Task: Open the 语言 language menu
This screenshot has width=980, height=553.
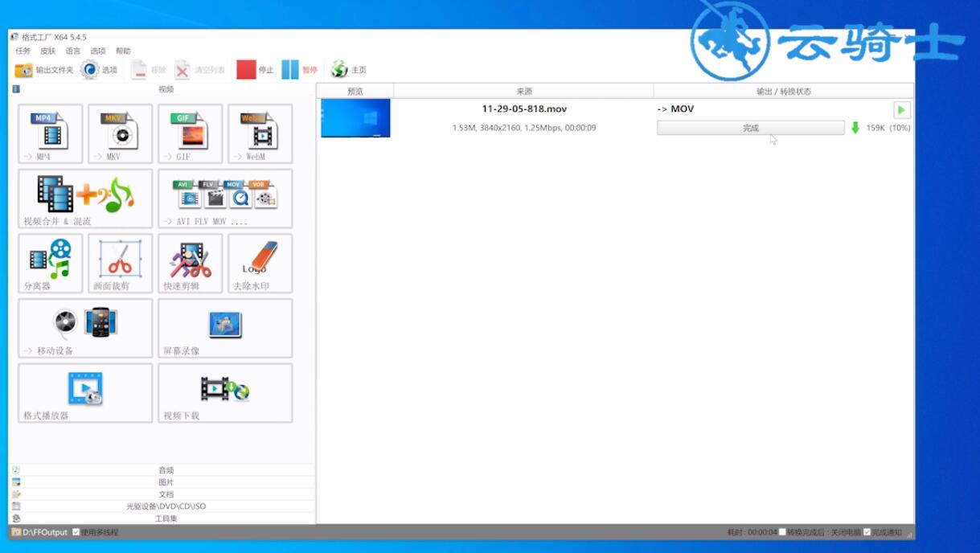Action: click(72, 51)
